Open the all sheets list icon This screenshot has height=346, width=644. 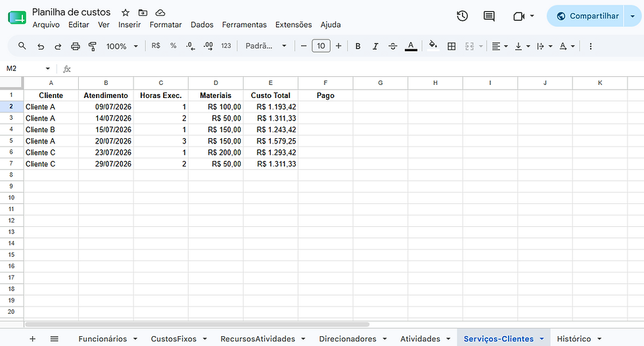coord(54,339)
